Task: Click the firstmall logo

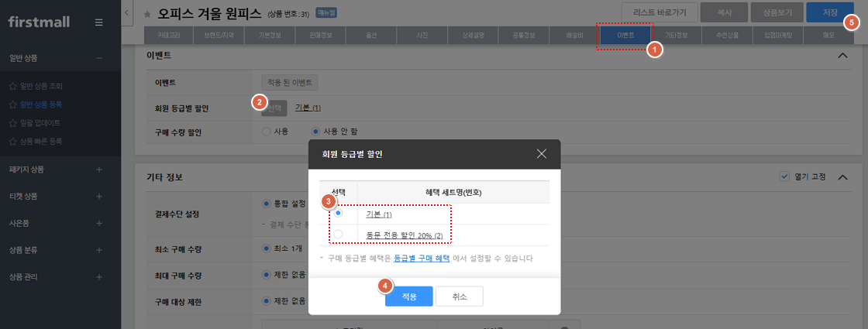Action: [x=39, y=22]
